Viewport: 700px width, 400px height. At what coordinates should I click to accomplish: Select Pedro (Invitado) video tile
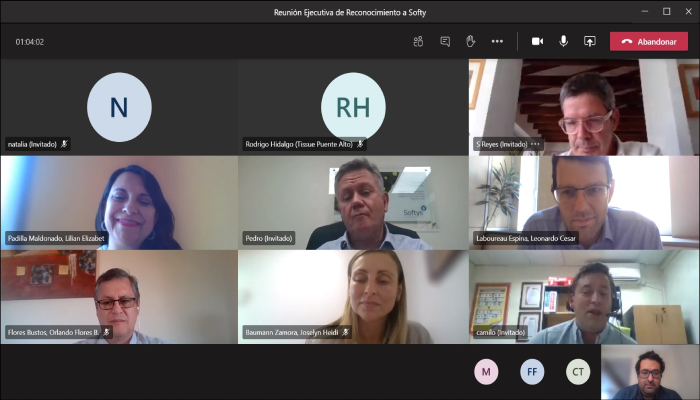coord(353,202)
